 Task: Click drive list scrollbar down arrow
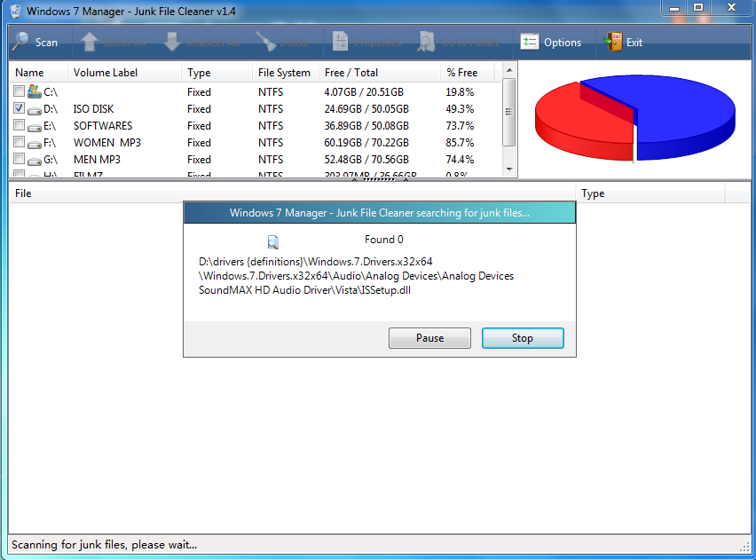click(509, 170)
